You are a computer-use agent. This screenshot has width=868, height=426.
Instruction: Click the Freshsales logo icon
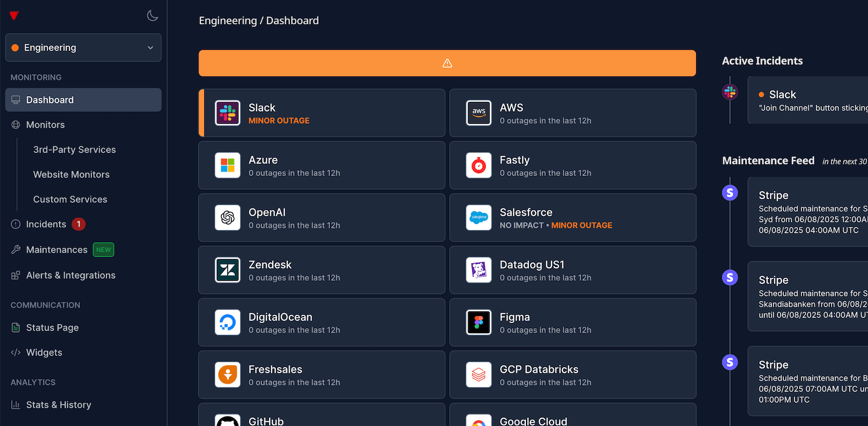pyautogui.click(x=227, y=374)
